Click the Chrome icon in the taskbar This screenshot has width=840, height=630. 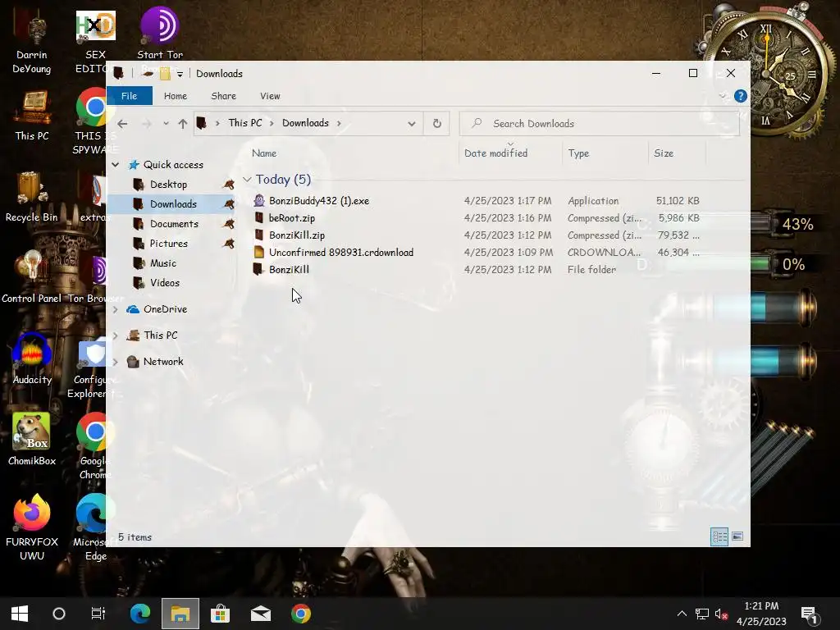[301, 614]
